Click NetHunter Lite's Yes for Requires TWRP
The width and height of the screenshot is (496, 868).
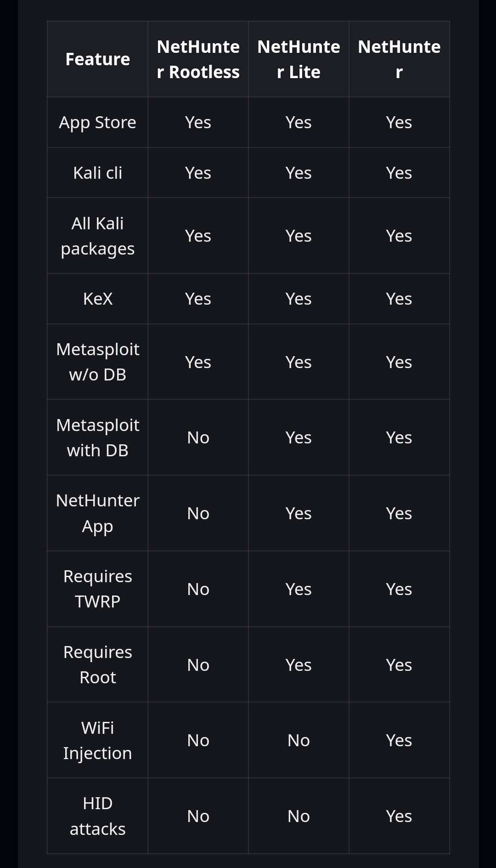coord(299,589)
